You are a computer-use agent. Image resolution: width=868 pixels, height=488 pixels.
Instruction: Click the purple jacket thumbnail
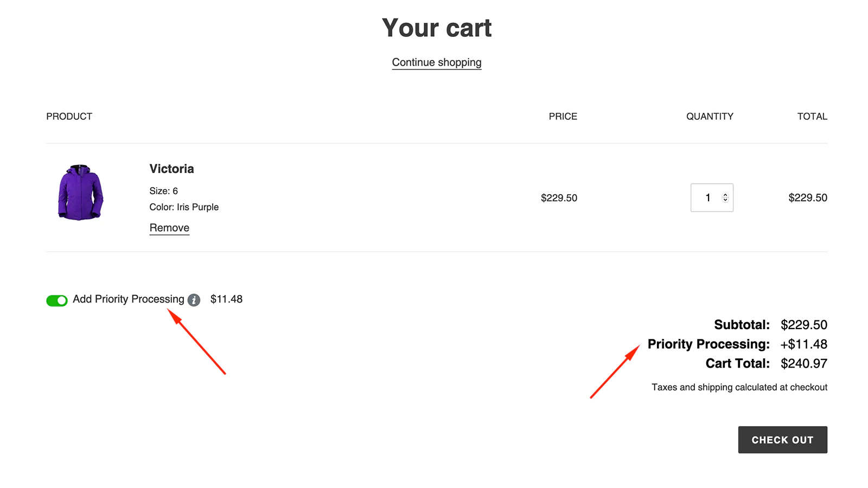point(80,192)
